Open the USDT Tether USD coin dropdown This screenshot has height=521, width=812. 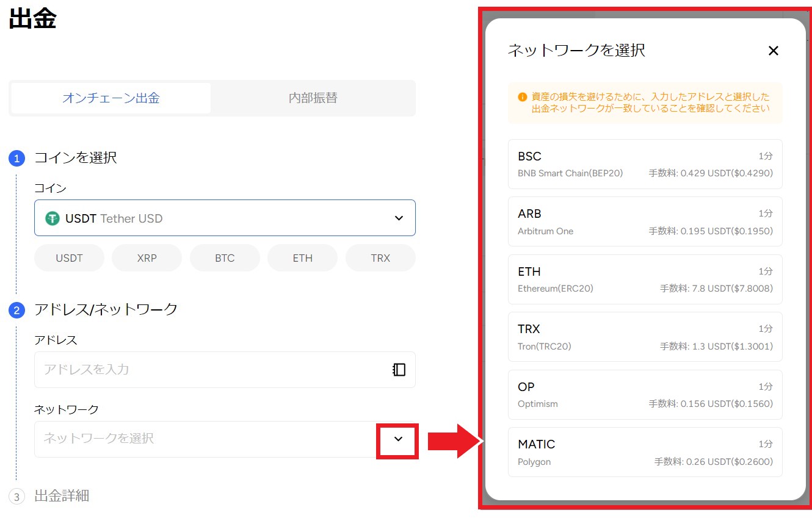(225, 218)
